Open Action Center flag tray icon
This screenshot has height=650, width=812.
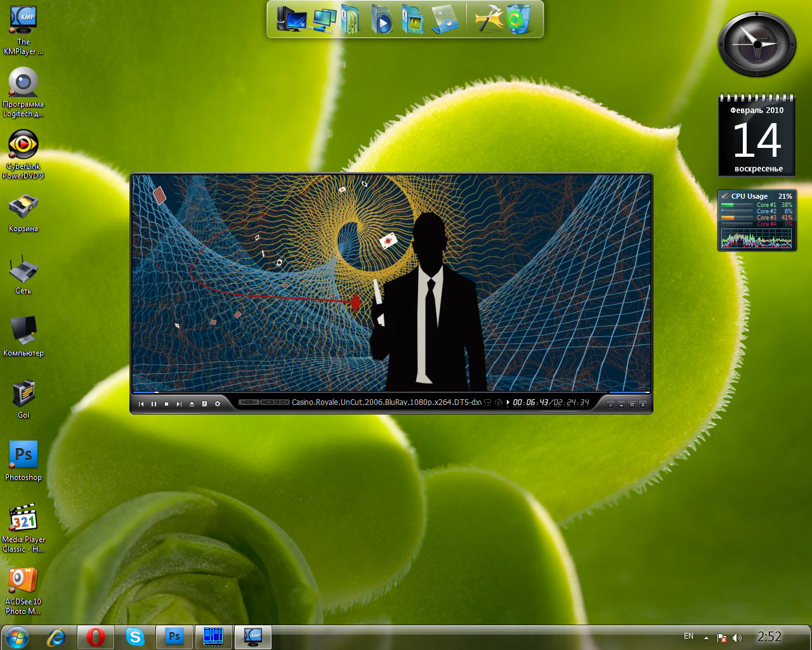pos(721,637)
